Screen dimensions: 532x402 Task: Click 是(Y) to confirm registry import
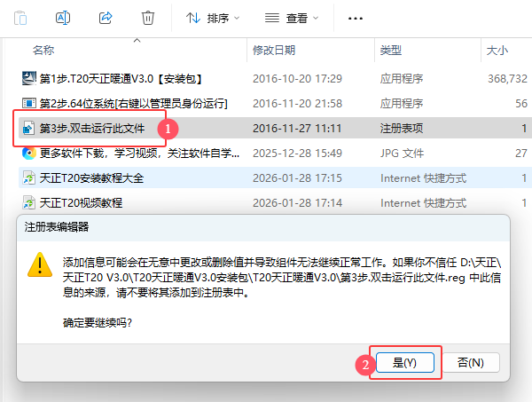click(405, 363)
